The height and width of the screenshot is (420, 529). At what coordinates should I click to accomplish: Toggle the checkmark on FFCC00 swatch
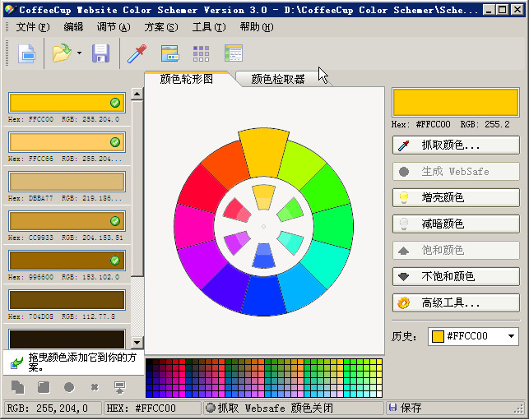115,103
